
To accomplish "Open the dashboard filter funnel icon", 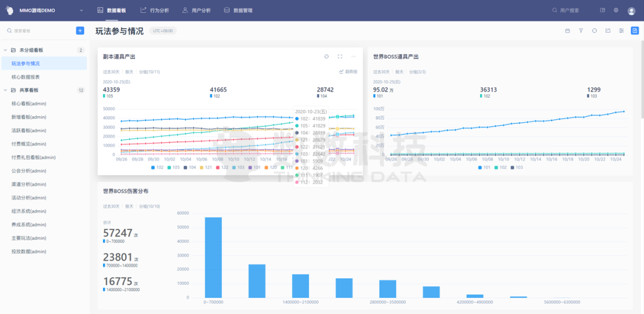I will [x=581, y=31].
